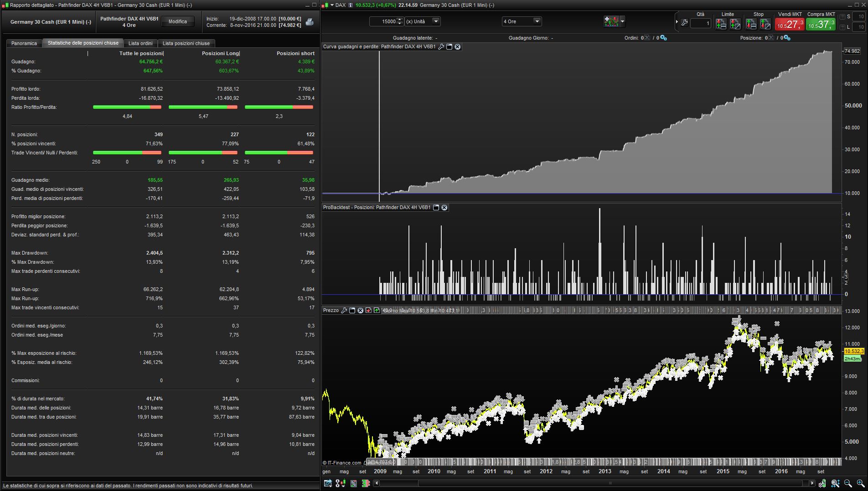Viewport: 868px width, 491px height.
Task: Open the Panoramica tab
Action: point(24,43)
